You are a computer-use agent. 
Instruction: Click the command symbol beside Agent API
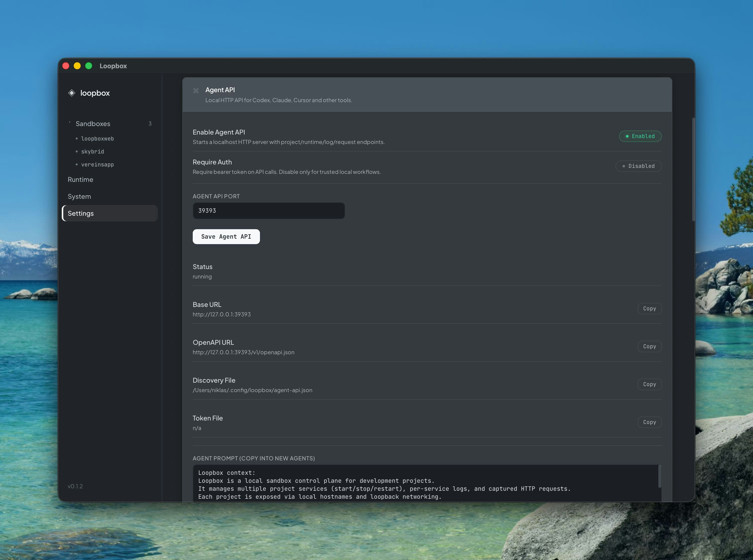point(196,90)
